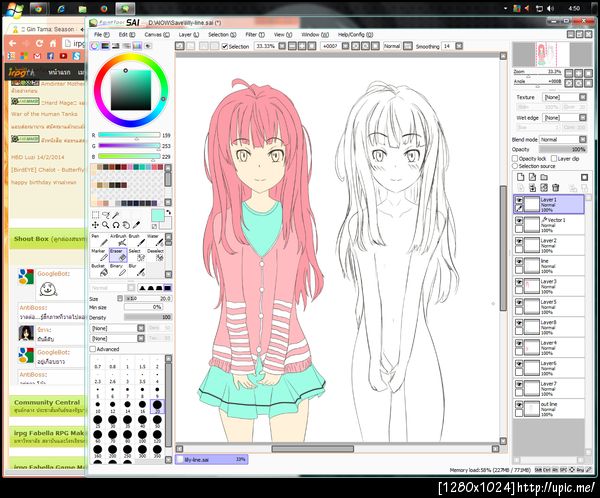This screenshot has height=498, width=600.
Task: Open the Selection menu
Action: click(x=222, y=35)
